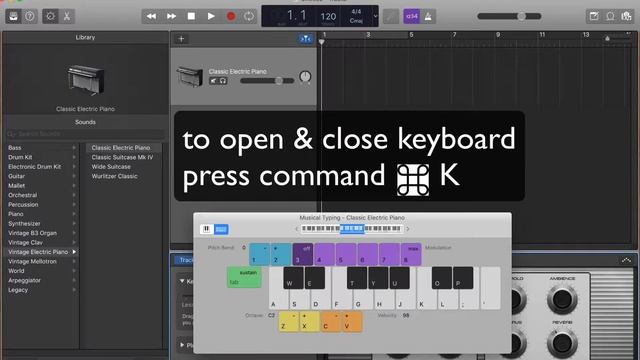Mute the Classic Electric Piano track
This screenshot has width=640, height=360.
point(213,81)
